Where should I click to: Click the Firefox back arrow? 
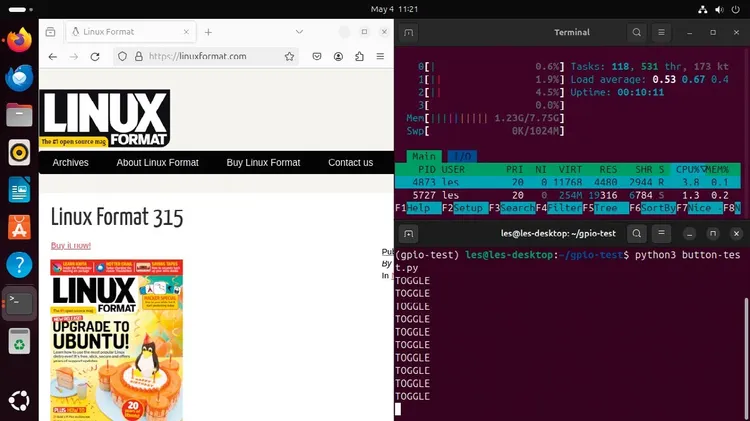coord(53,56)
